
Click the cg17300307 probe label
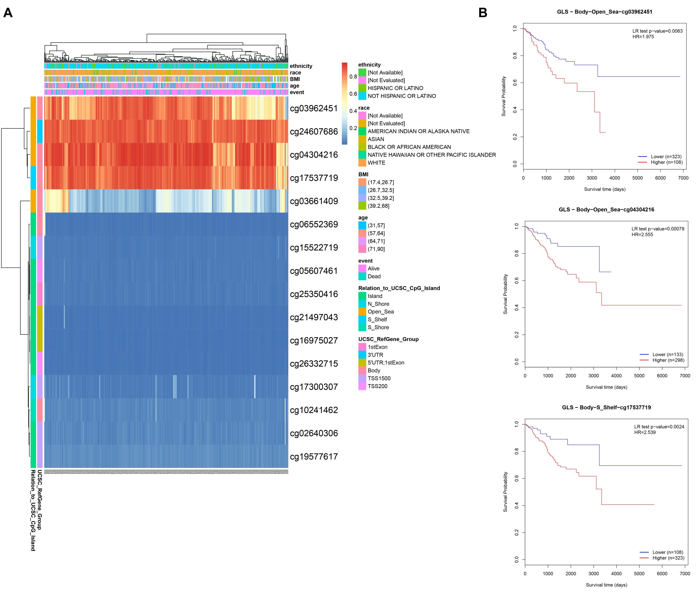point(313,387)
